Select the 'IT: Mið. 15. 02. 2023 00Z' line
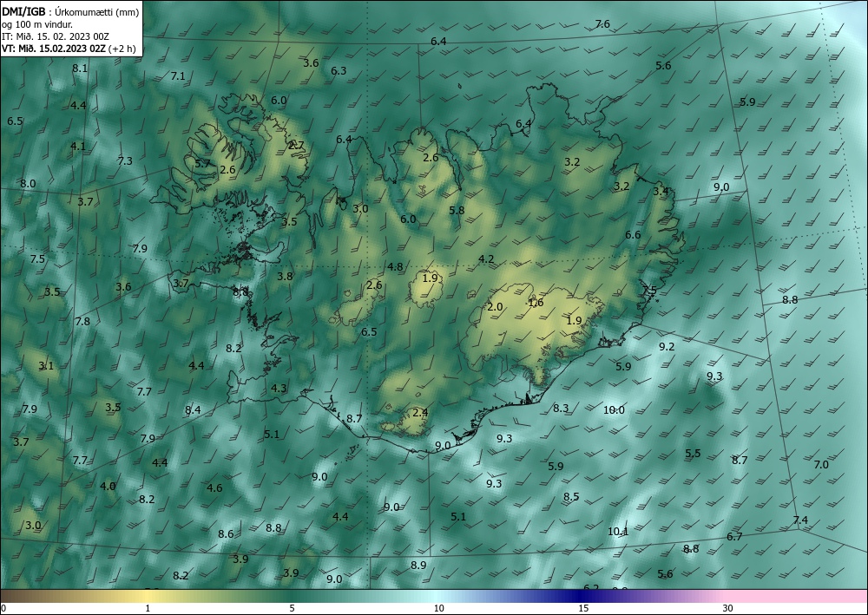Viewport: 868px width, 615px height. coord(56,36)
